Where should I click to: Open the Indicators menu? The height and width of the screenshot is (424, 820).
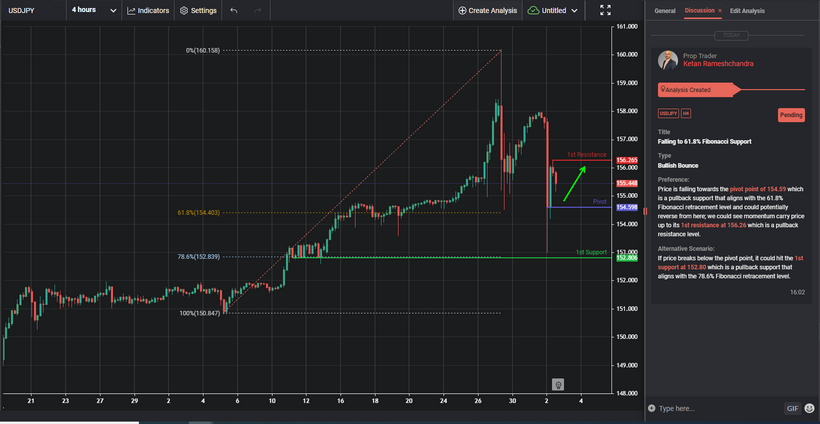pos(148,10)
